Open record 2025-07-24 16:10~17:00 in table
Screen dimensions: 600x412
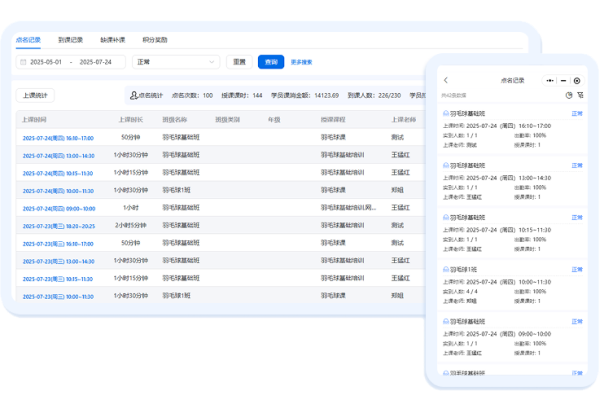point(57,137)
